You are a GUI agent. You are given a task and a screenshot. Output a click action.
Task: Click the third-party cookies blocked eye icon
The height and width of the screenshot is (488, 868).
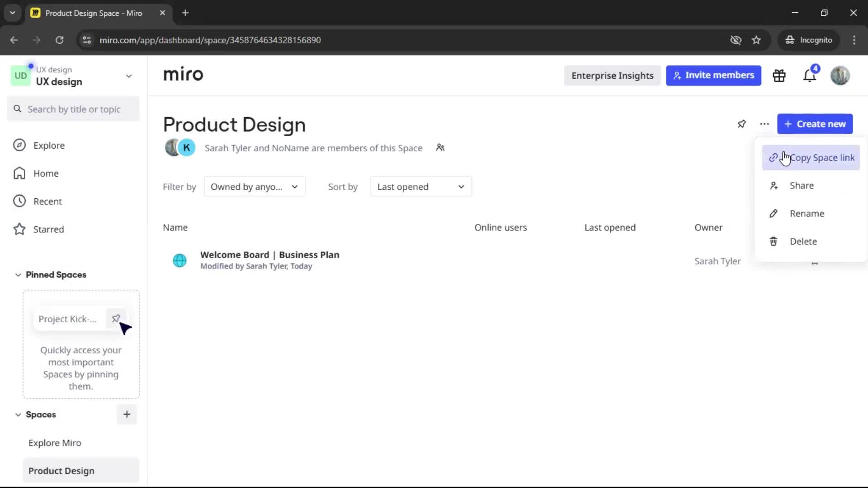[x=736, y=40]
